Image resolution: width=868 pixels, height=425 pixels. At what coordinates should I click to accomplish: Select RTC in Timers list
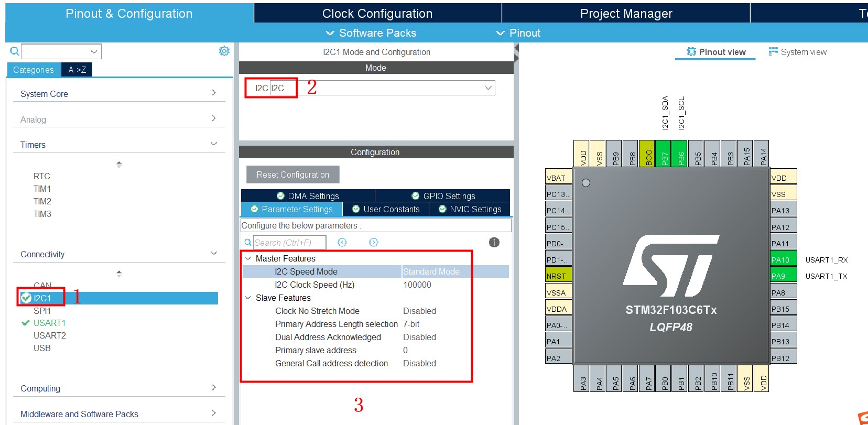point(42,176)
